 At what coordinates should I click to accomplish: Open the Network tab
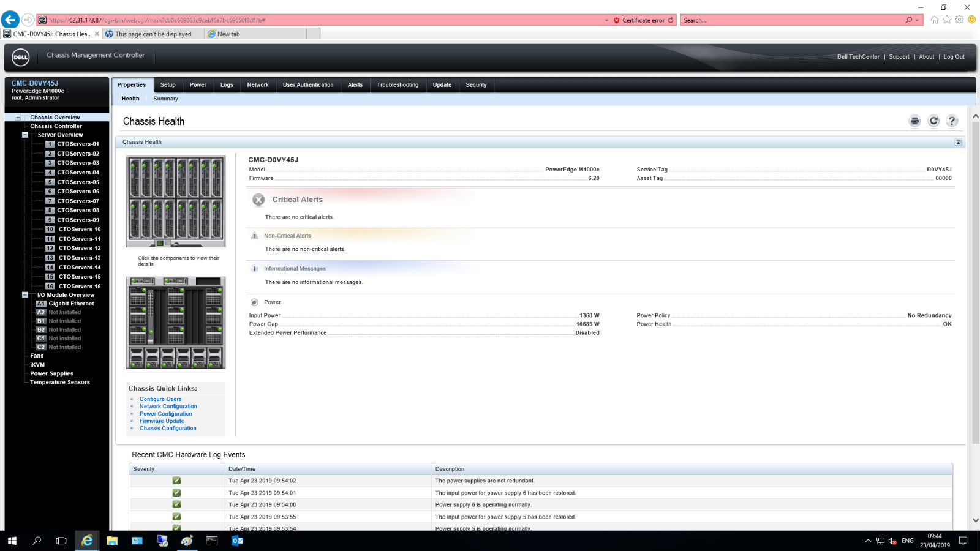pyautogui.click(x=258, y=85)
